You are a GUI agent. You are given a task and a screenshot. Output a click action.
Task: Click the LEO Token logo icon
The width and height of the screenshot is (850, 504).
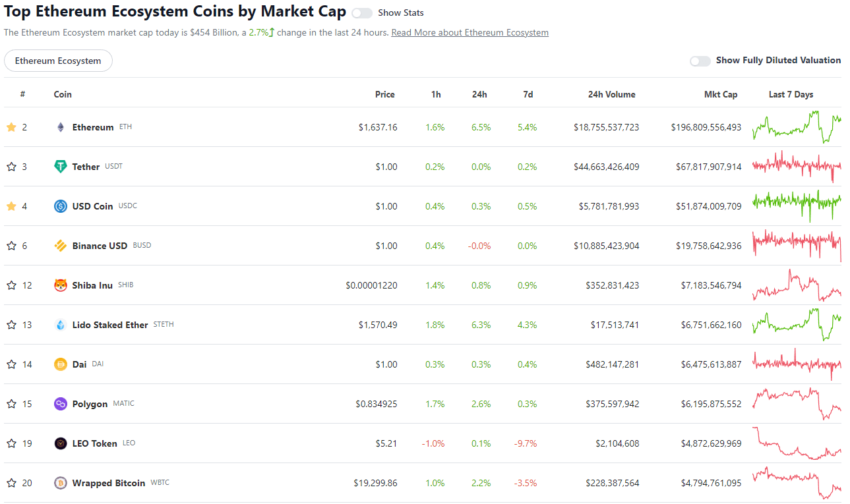pyautogui.click(x=61, y=443)
